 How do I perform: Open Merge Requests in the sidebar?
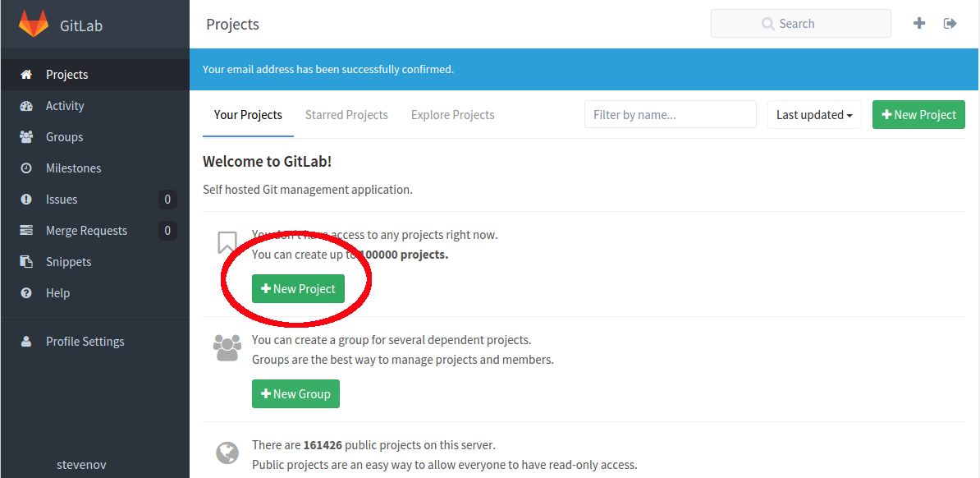point(95,231)
